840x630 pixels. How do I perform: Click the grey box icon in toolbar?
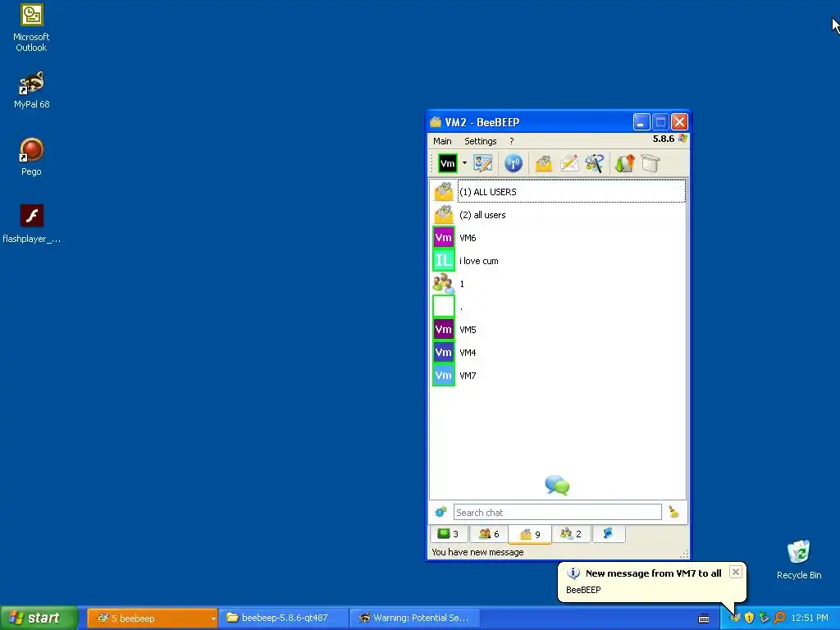(651, 163)
